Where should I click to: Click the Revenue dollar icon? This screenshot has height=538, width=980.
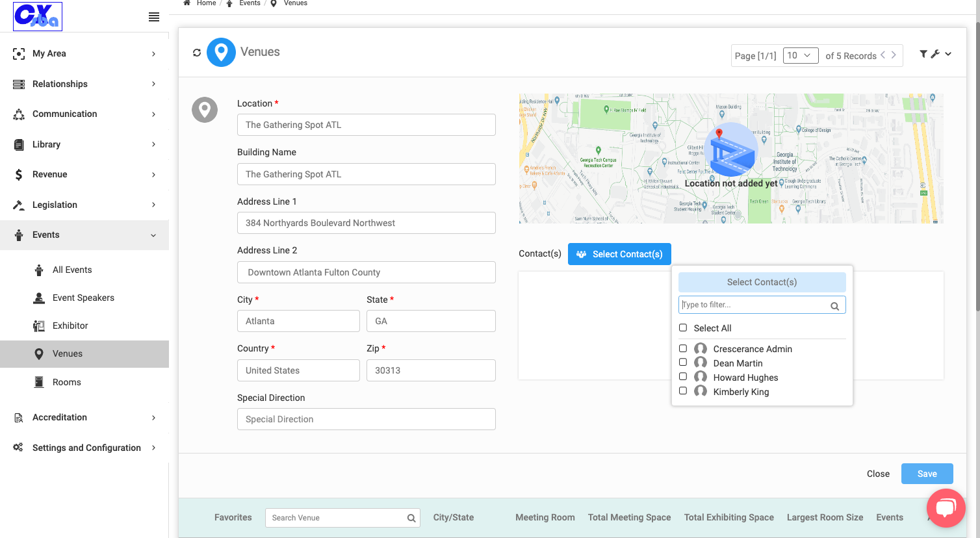[x=19, y=174]
